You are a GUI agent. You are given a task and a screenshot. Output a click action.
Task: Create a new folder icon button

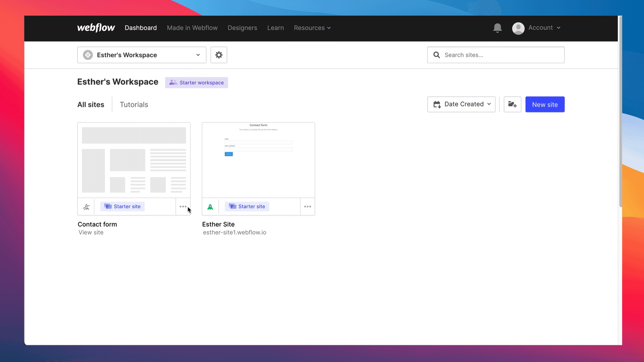(x=512, y=104)
